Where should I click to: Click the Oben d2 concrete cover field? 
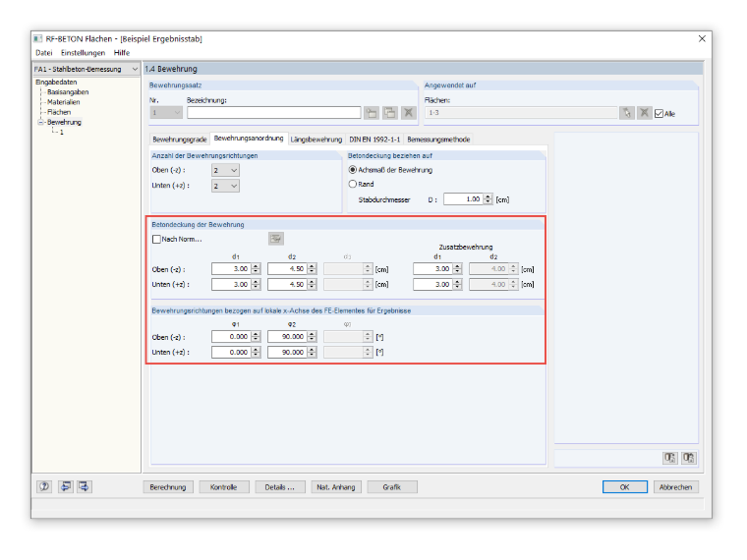pyautogui.click(x=287, y=269)
